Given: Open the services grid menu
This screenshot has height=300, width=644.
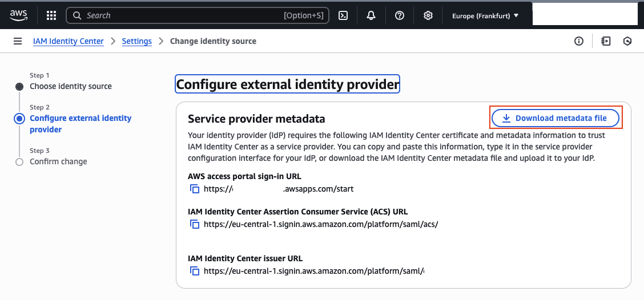Looking at the screenshot, I should pyautogui.click(x=51, y=15).
